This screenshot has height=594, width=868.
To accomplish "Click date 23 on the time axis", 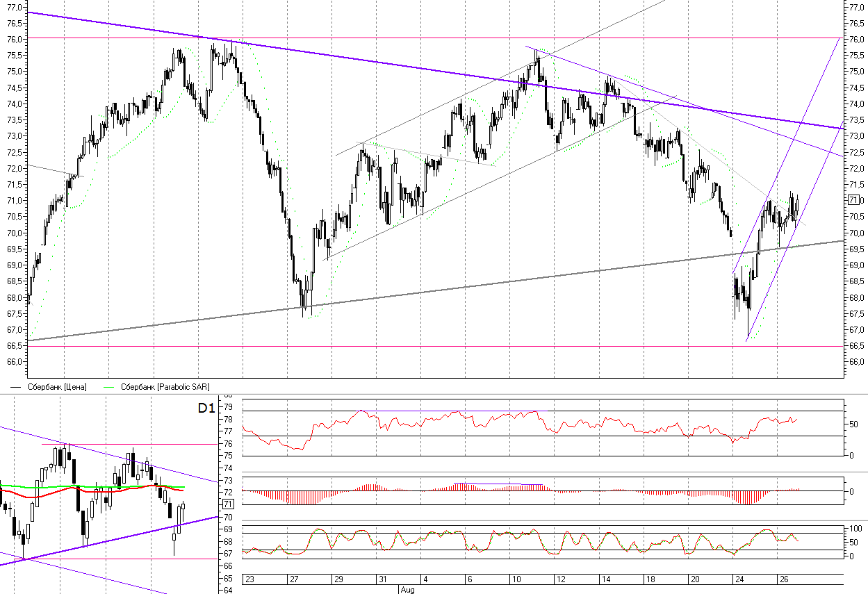I will click(250, 579).
